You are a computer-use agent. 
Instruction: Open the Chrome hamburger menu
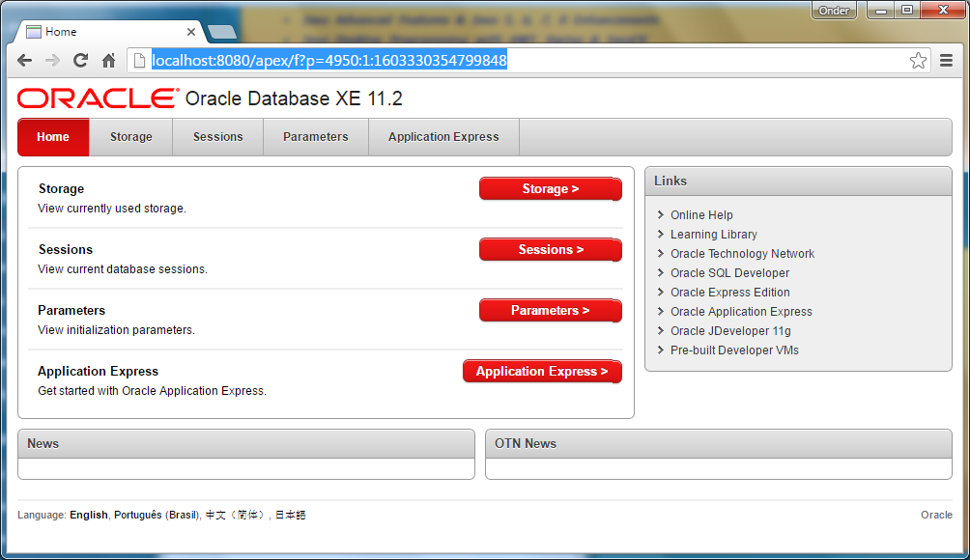946,61
